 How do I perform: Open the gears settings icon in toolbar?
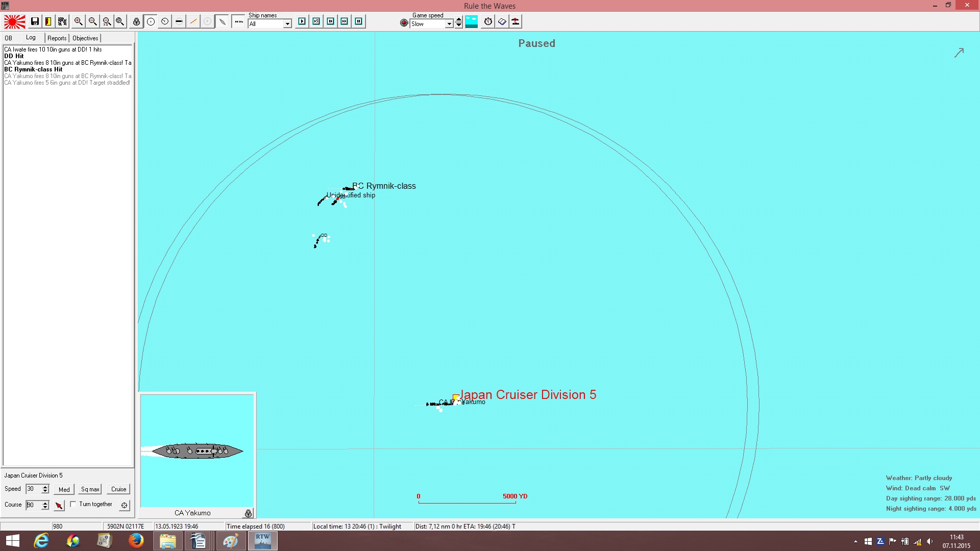[62, 21]
